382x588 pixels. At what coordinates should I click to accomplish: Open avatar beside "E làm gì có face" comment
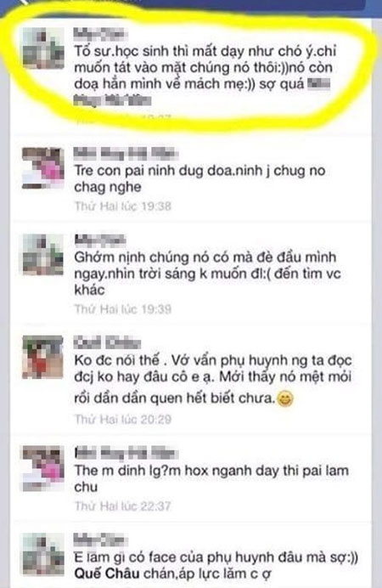[43, 554]
